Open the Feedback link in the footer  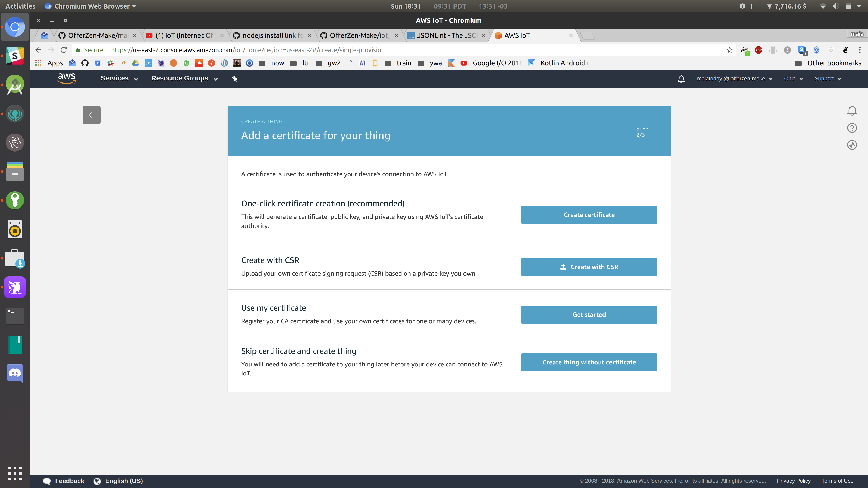(x=64, y=481)
